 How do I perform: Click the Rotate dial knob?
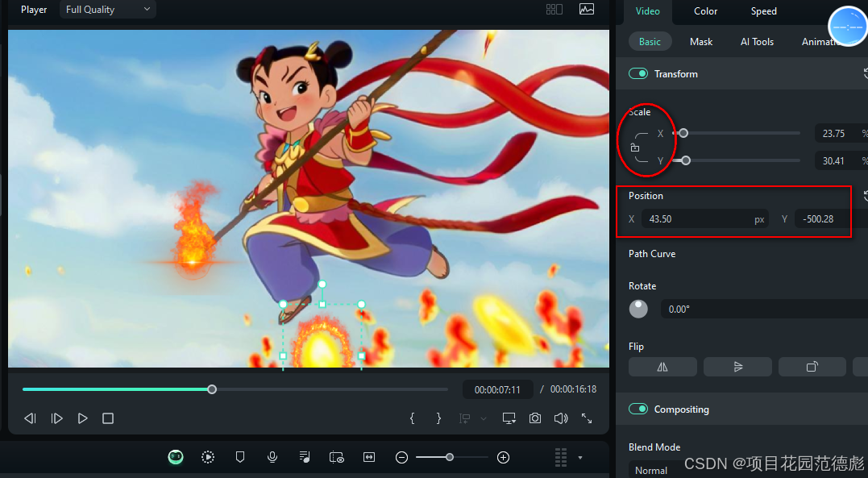638,309
